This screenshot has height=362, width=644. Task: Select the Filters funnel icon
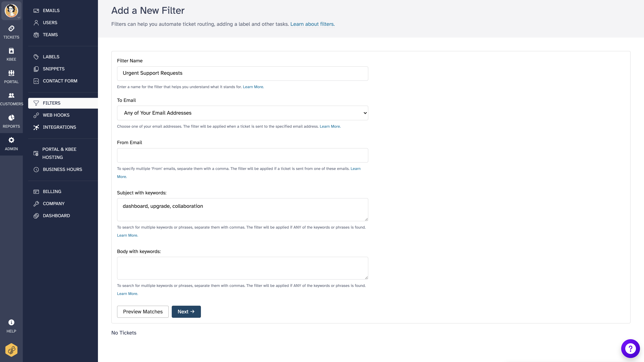pos(36,103)
